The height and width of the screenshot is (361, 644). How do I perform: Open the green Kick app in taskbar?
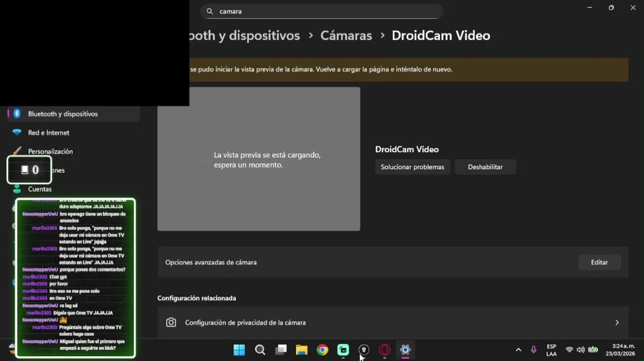[343, 350]
